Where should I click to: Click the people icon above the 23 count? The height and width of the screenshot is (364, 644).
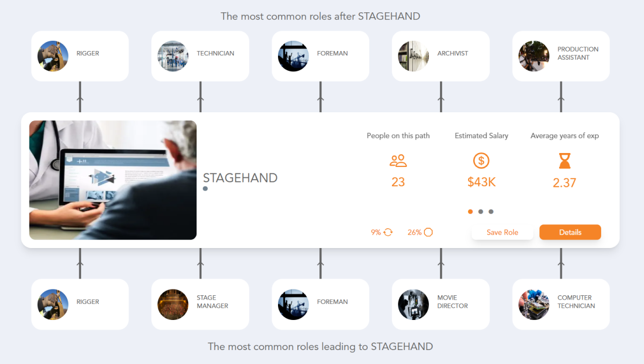coord(398,161)
